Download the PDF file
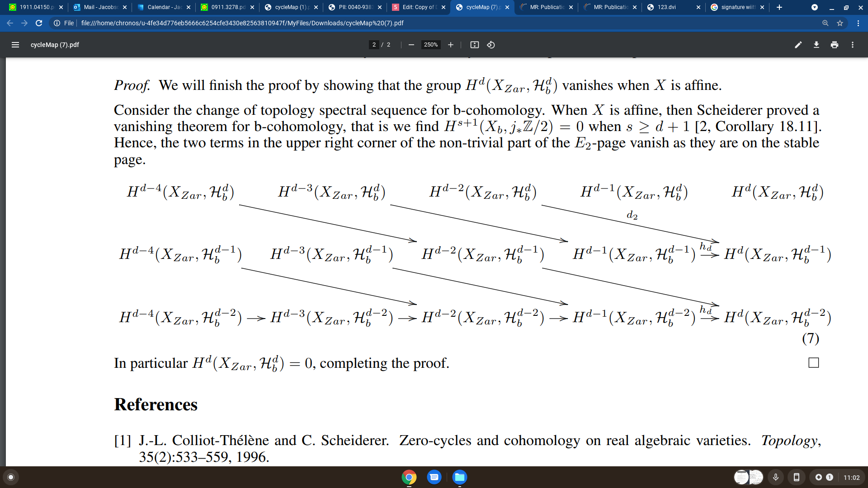 816,45
